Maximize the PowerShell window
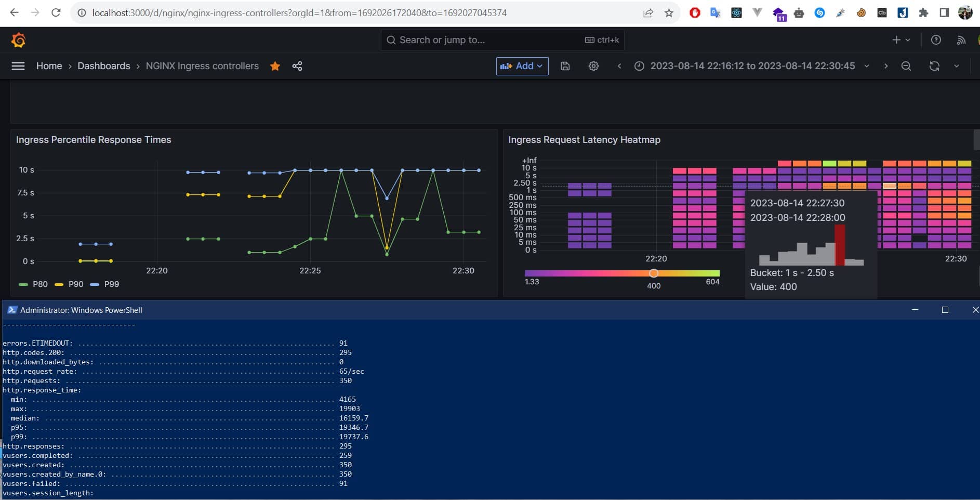Viewport: 980px width, 500px height. [945, 310]
